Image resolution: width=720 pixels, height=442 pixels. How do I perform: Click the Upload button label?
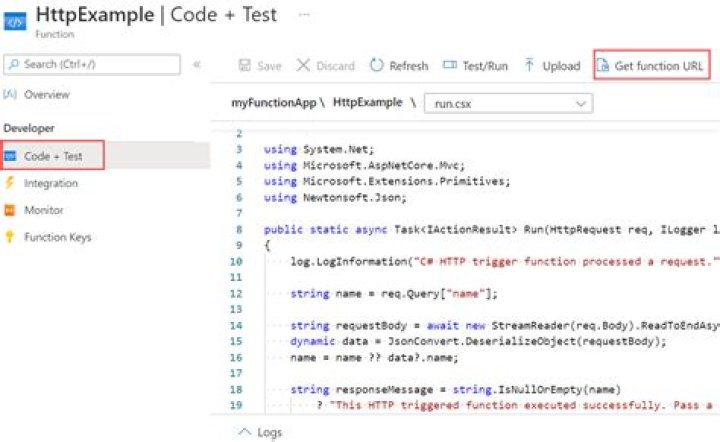562,66
